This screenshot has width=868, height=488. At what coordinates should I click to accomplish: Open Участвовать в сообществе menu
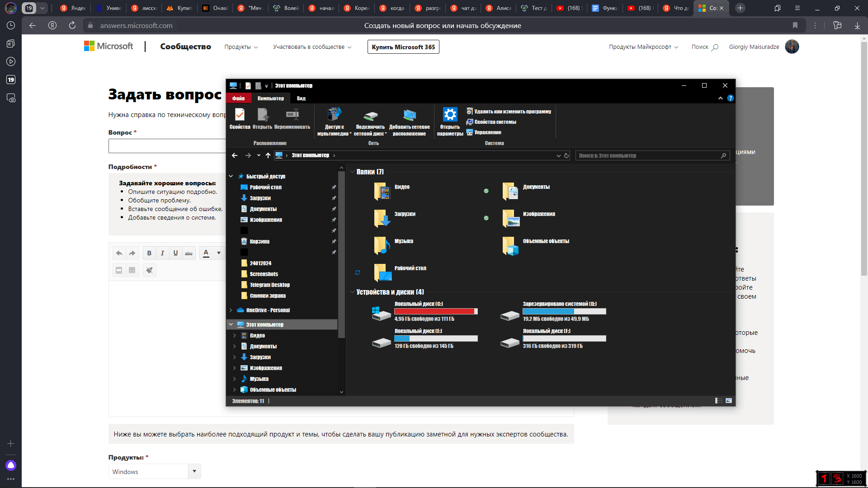tap(312, 47)
